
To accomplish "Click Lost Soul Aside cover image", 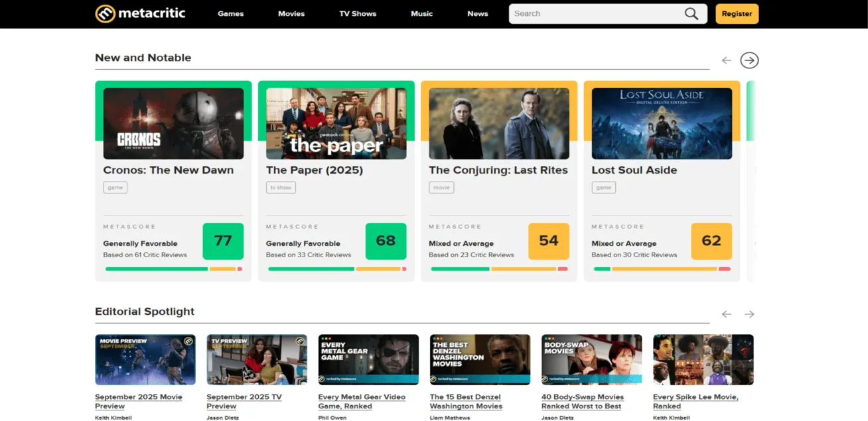I will (x=662, y=124).
